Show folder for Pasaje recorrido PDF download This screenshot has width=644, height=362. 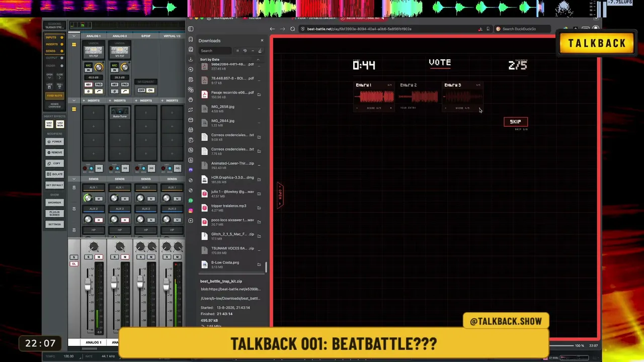click(x=259, y=95)
